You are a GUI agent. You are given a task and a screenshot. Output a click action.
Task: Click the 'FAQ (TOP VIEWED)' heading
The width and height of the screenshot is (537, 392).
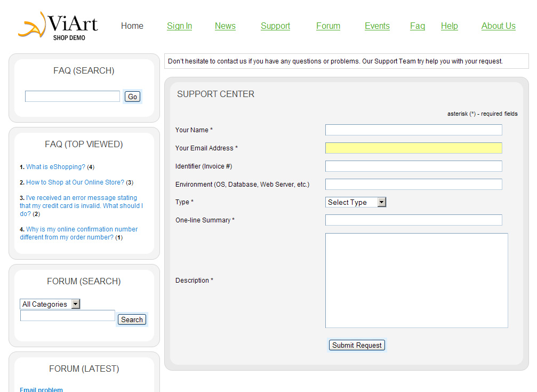tap(84, 144)
